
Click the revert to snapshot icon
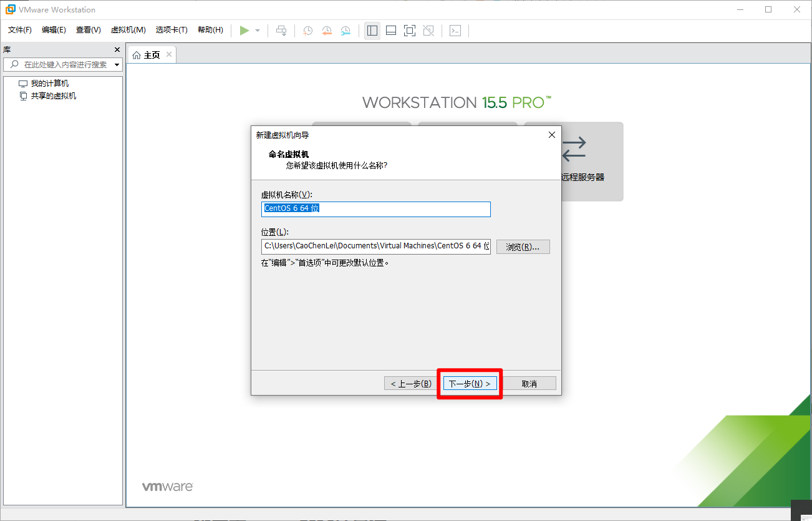(326, 31)
